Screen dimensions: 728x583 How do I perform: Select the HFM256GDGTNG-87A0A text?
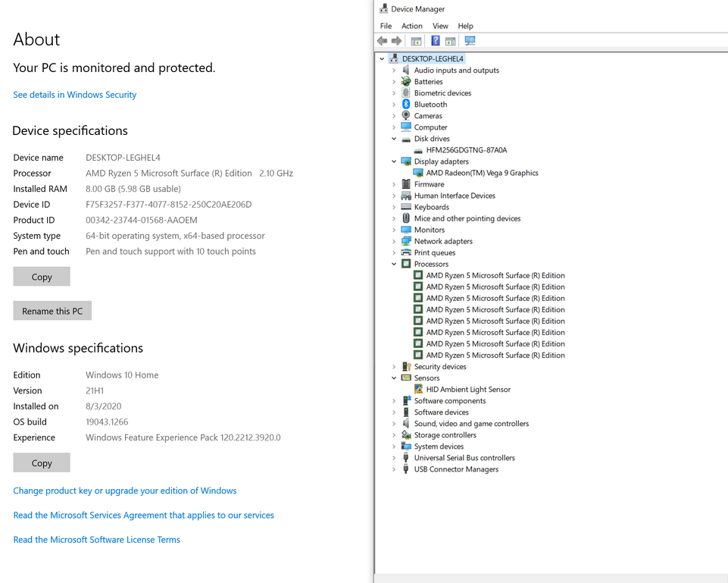tap(467, 150)
